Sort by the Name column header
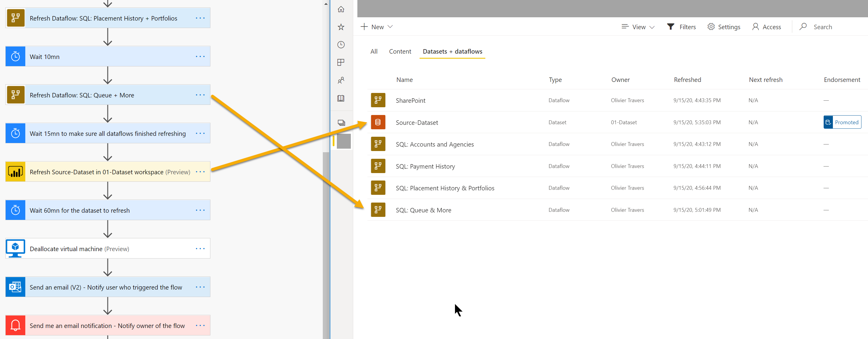Image resolution: width=868 pixels, height=339 pixels. coord(404,80)
